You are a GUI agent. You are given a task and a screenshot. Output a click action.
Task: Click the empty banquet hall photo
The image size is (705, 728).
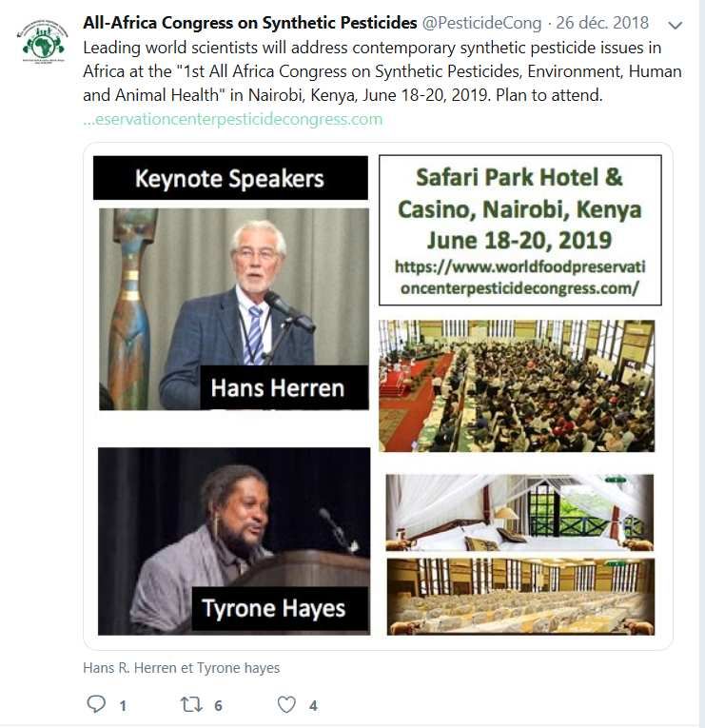(x=520, y=597)
